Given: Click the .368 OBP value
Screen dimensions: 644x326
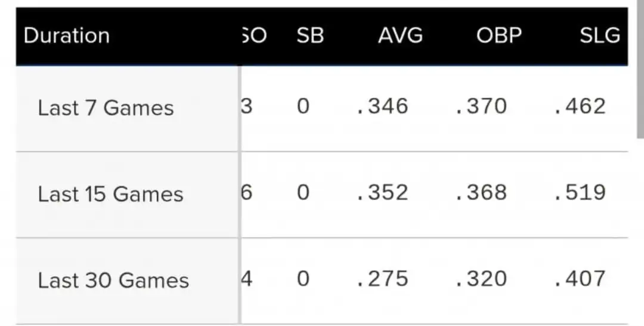Looking at the screenshot, I should click(x=481, y=192).
